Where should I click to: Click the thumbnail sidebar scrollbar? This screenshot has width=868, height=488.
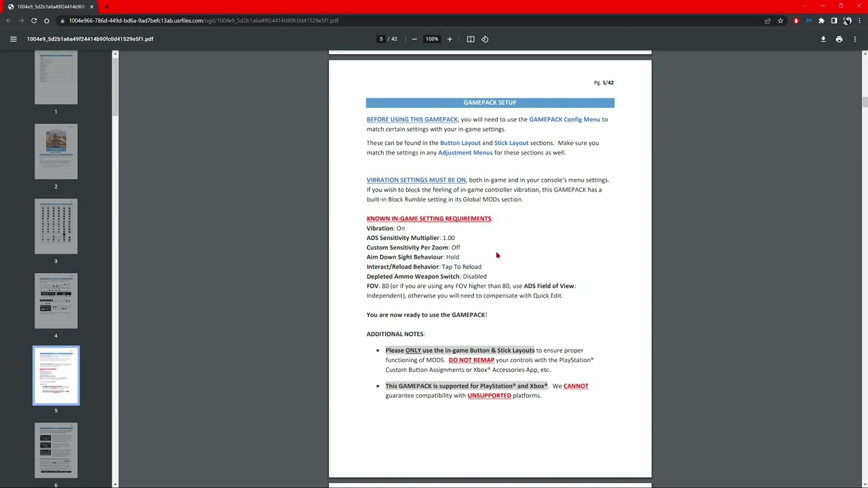[x=115, y=86]
